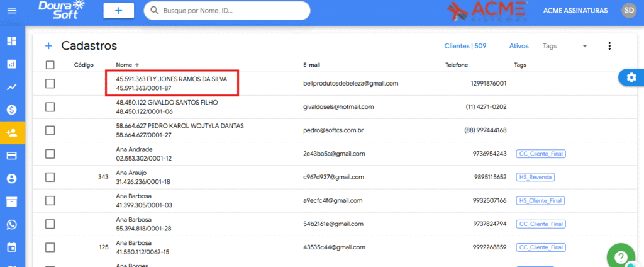The image size is (644, 267).
Task: Select all rows with header checkbox
Action: (50, 65)
